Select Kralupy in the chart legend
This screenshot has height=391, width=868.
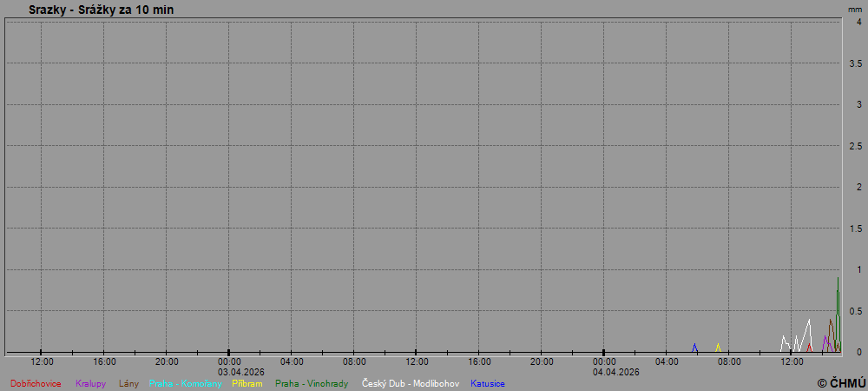click(90, 383)
